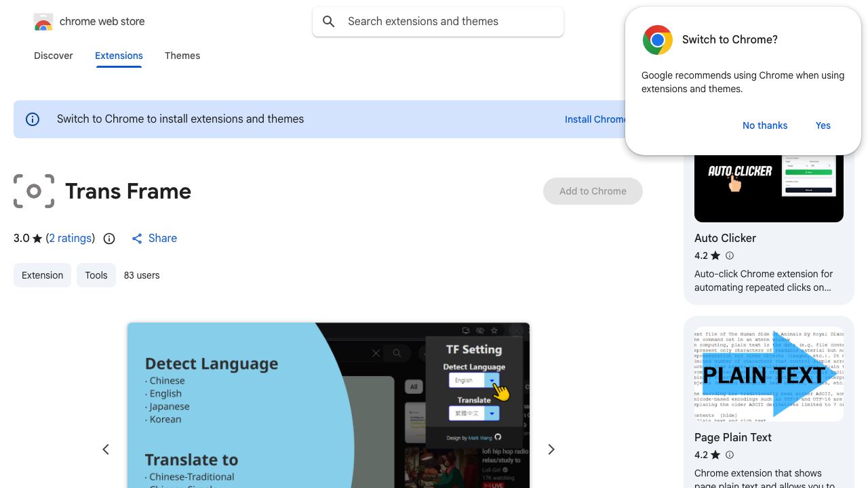Click the Trans Frame screenshot preview image

(x=328, y=405)
